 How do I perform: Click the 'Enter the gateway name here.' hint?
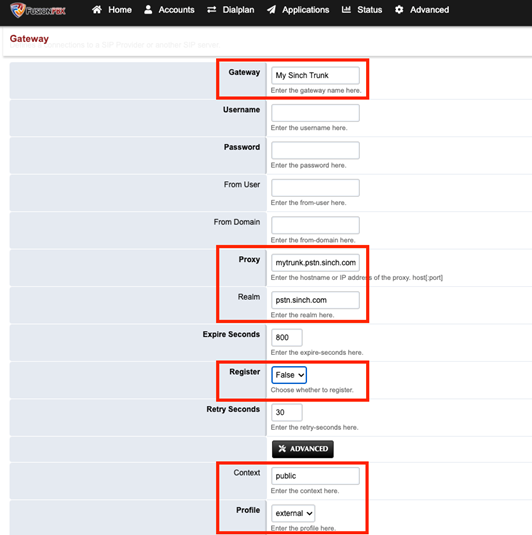tap(316, 90)
